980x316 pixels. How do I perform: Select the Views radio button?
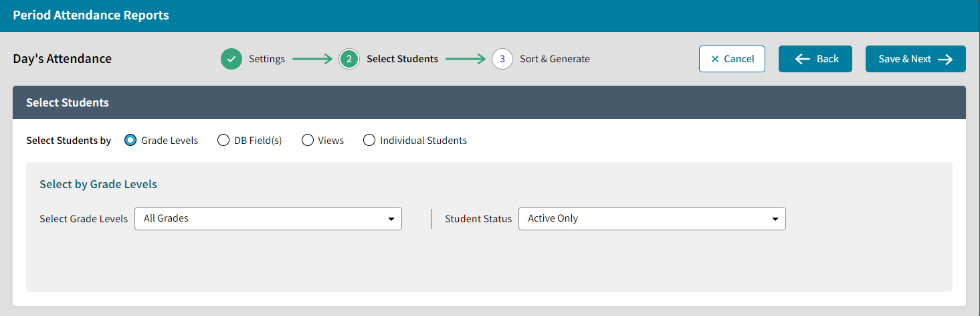308,141
